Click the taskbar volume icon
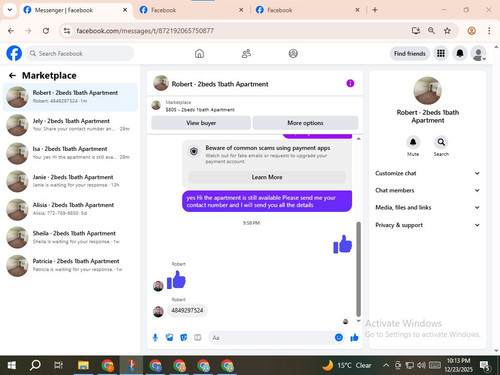Screen dimensions: 500x375 click(x=421, y=365)
